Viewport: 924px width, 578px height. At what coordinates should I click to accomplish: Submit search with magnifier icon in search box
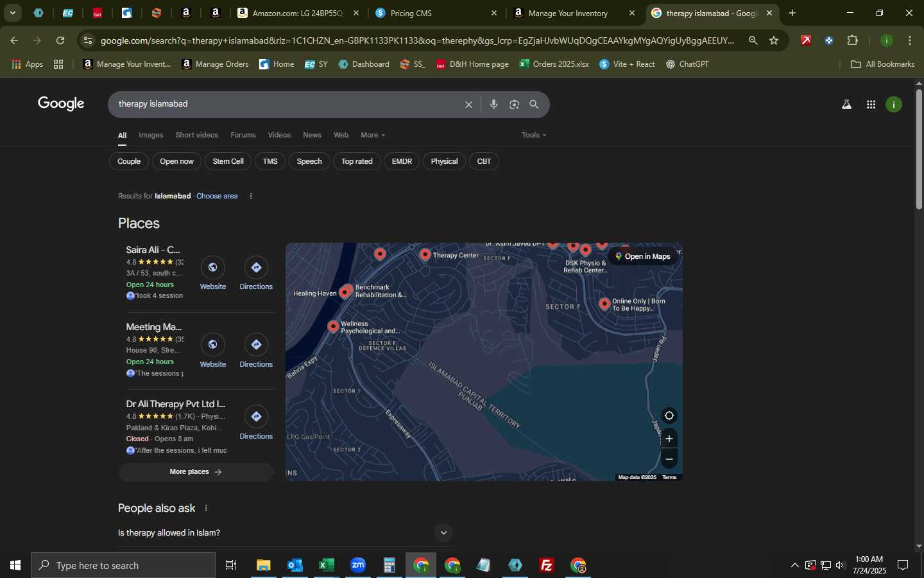(x=534, y=105)
